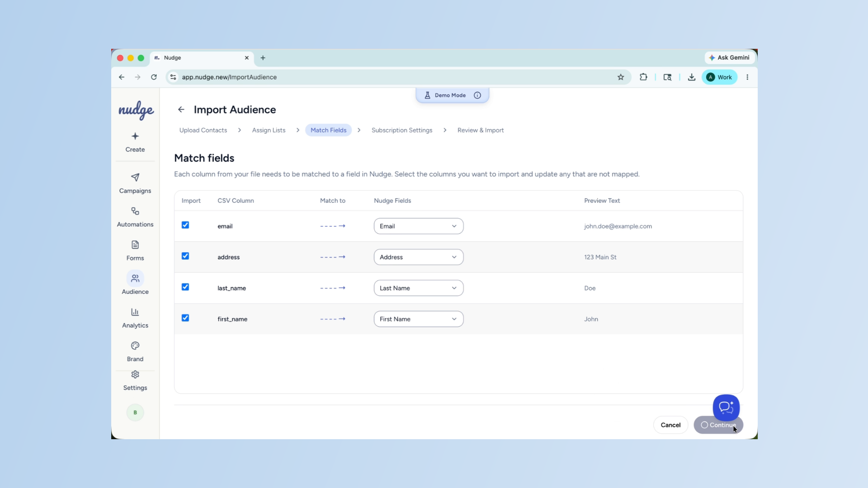Open the First Name field dropdown
Image resolution: width=868 pixels, height=488 pixels.
419,319
